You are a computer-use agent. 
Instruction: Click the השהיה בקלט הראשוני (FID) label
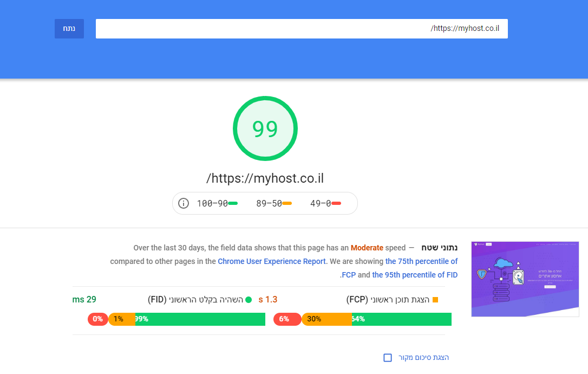point(195,300)
